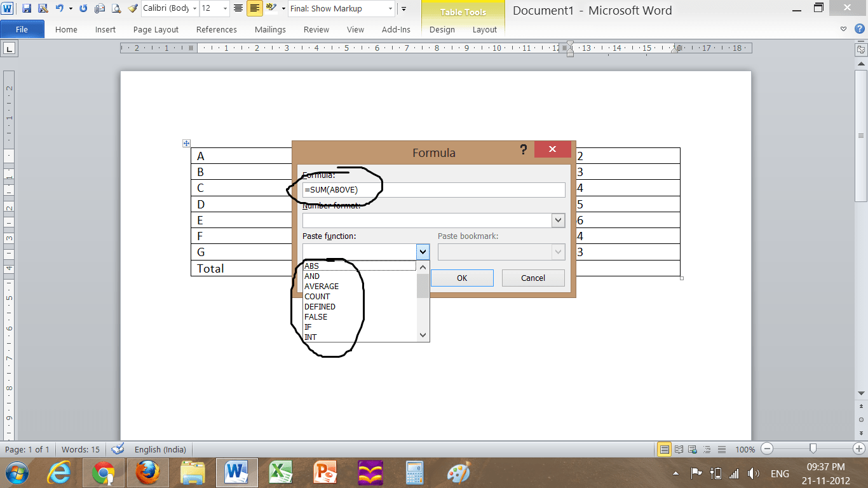868x488 pixels.
Task: Open Internet Explorer from the taskbar
Action: 59,473
